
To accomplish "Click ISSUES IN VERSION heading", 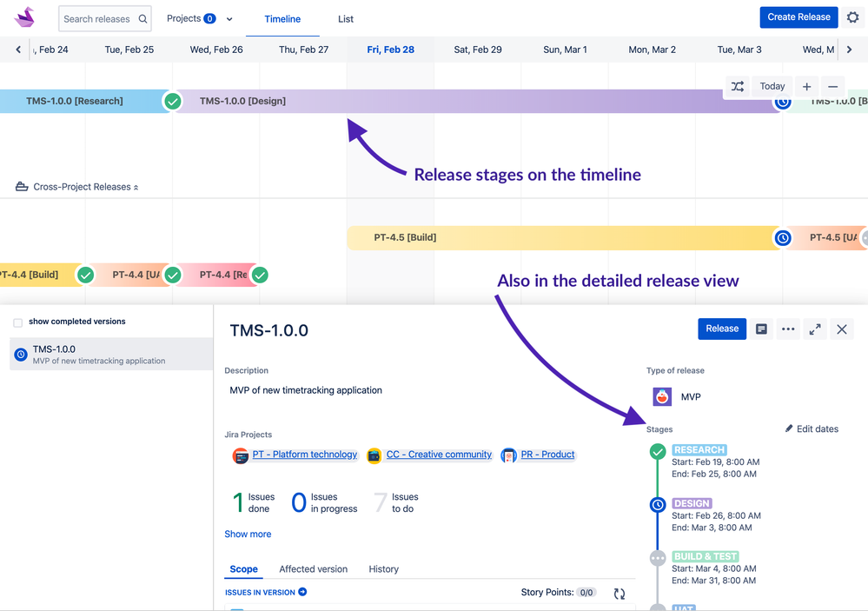I will pos(260,592).
